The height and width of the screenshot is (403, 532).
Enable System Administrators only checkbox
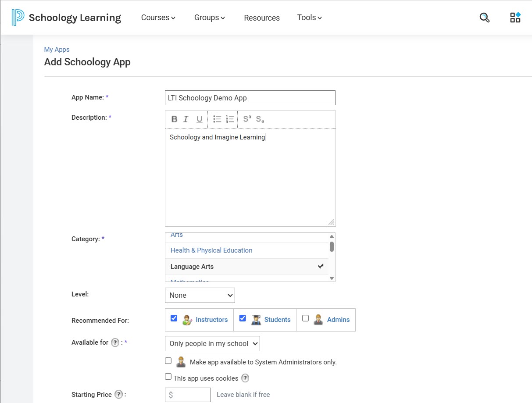click(168, 361)
